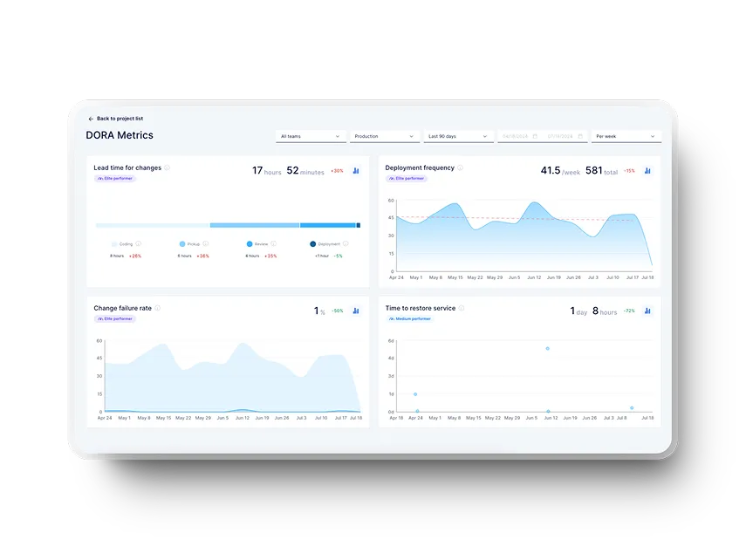
Task: Open the Production environment dropdown
Action: [x=385, y=136]
